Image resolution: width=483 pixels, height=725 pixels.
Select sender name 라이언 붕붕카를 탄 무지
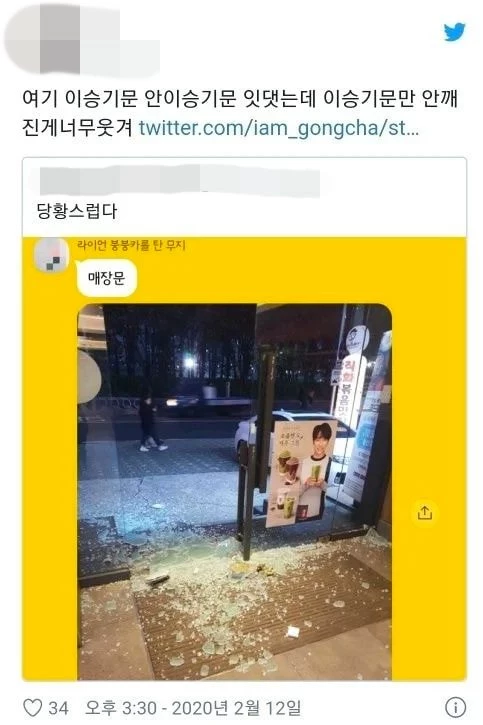pos(131,245)
